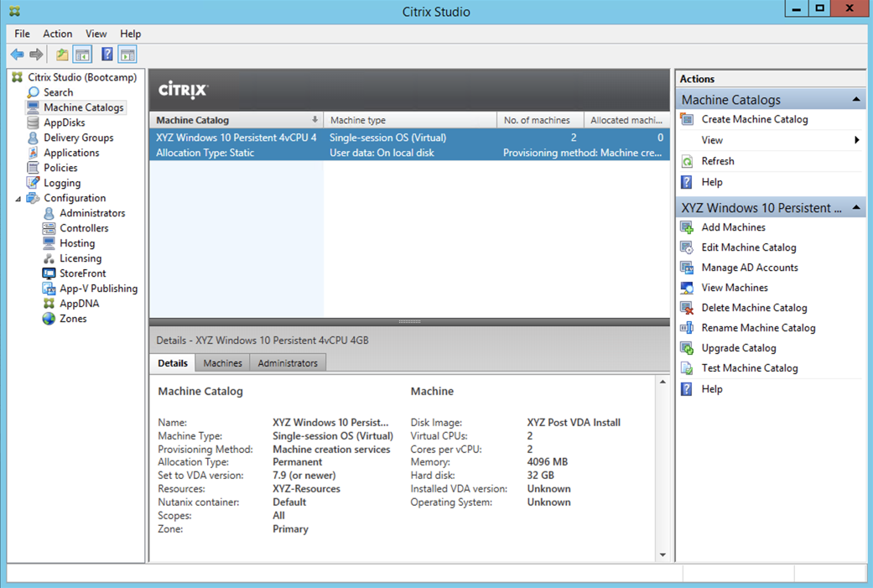This screenshot has width=873, height=588.
Task: Click '7.9 (or newer)' VDA version value
Action: pyautogui.click(x=304, y=476)
